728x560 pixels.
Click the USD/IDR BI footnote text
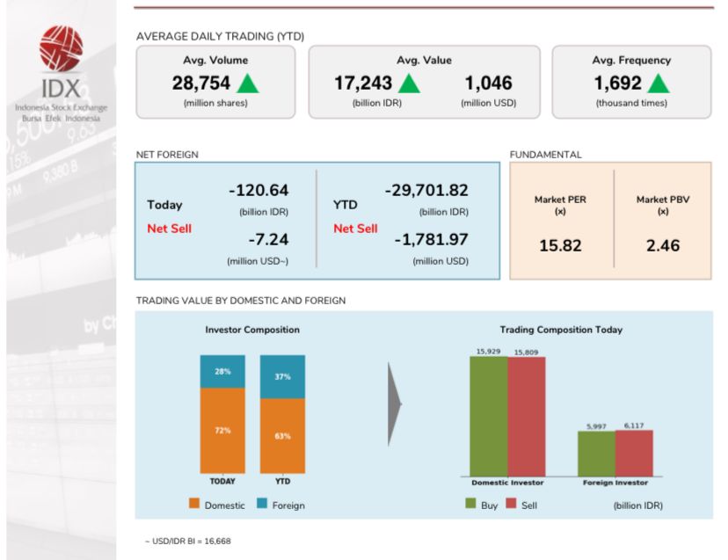pos(188,541)
